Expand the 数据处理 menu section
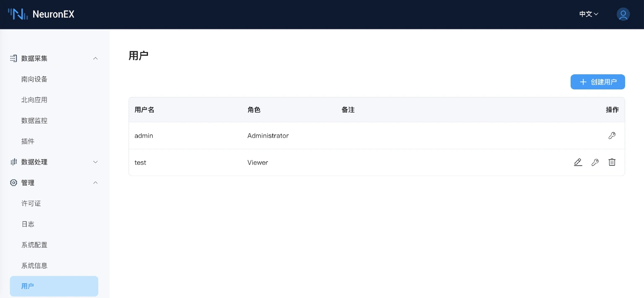The width and height of the screenshot is (644, 298). 95,162
